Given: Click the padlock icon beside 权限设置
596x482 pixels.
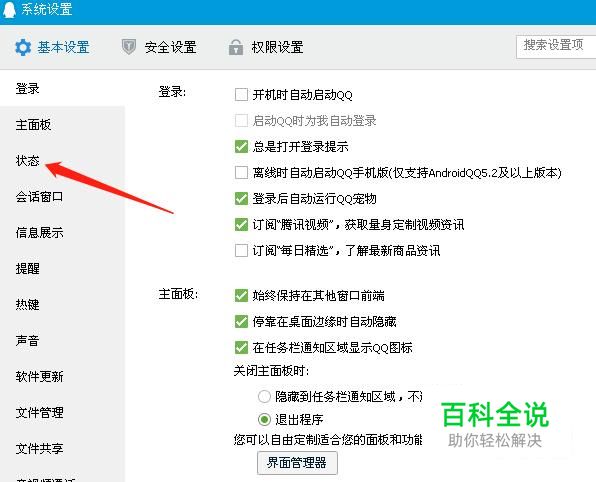Looking at the screenshot, I should point(236,48).
